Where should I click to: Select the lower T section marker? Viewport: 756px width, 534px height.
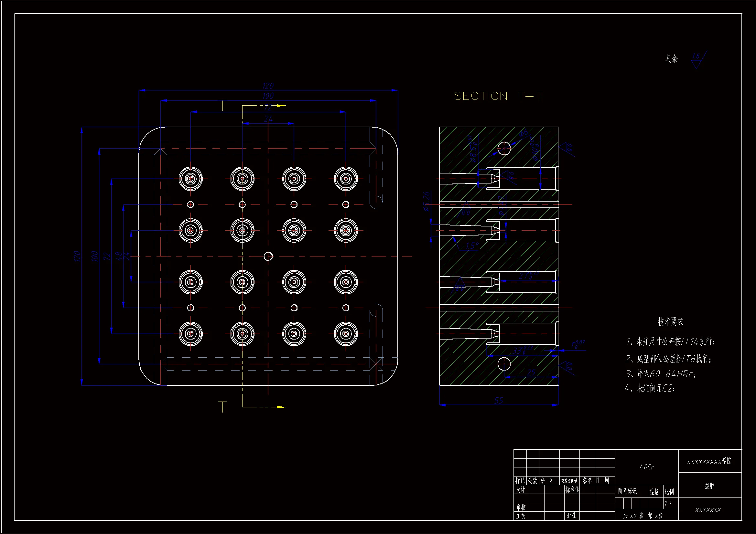pyautogui.click(x=222, y=407)
